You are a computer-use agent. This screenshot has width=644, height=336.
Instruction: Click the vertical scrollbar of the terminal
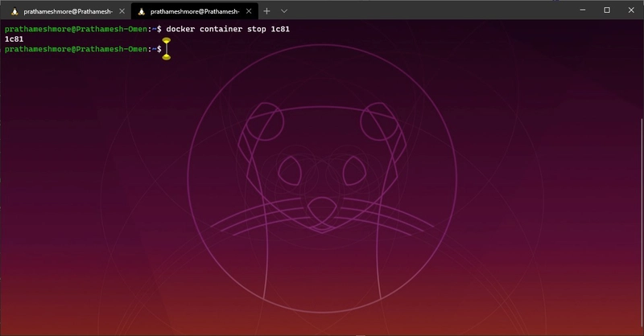[x=642, y=222]
